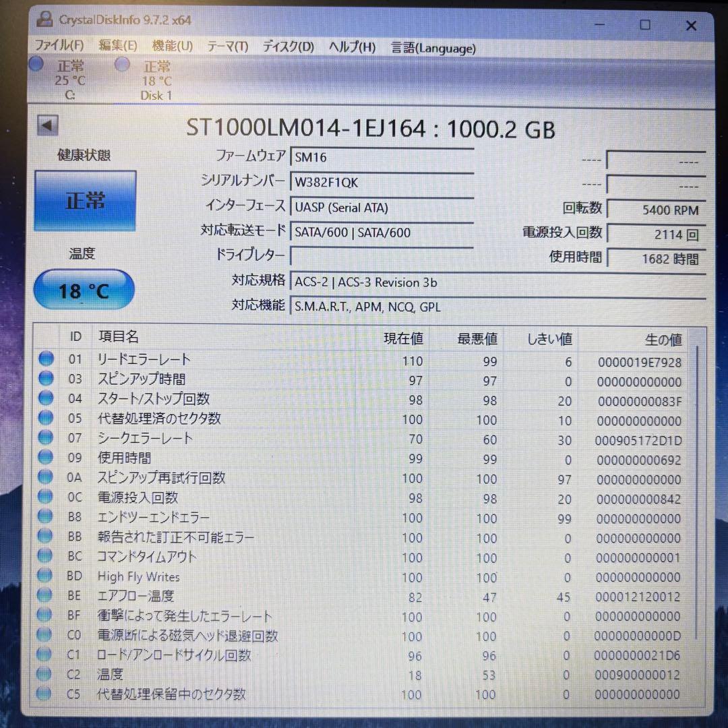728x728 pixels.
Task: Click the status dot for 電源断による磁気ヘッド退避回数
Action: click(x=44, y=634)
